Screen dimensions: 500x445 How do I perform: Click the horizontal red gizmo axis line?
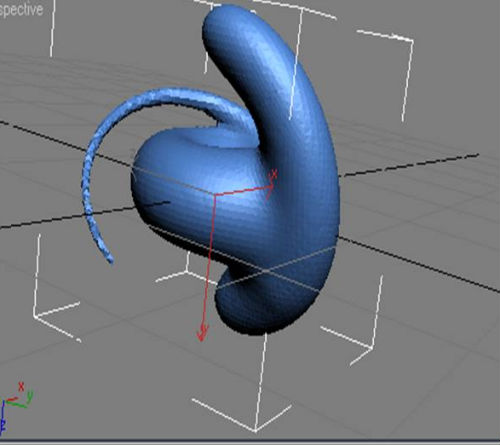243,190
